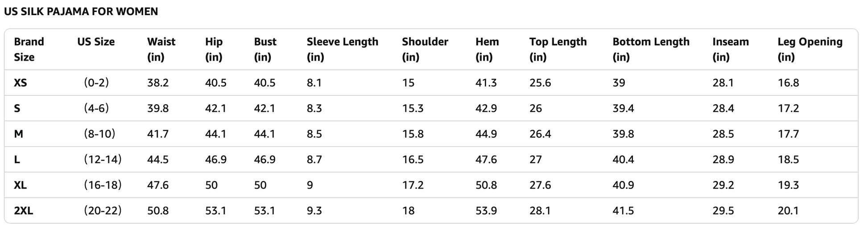Click the hip value in XL row
This screenshot has width=868, height=238.
point(211,185)
